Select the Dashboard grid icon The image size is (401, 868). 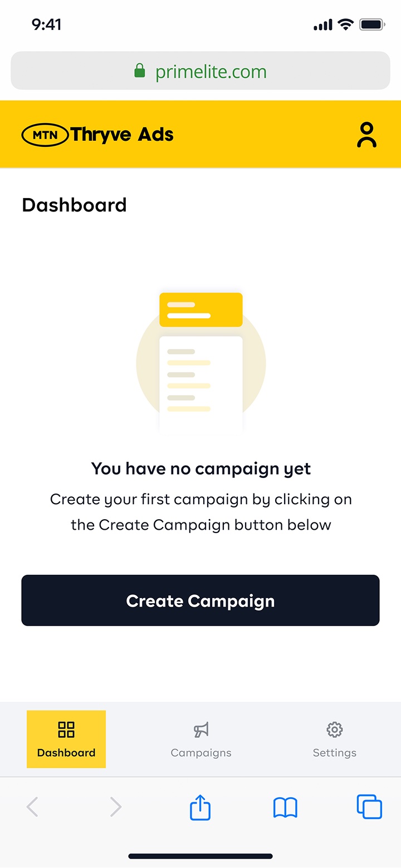coord(66,729)
